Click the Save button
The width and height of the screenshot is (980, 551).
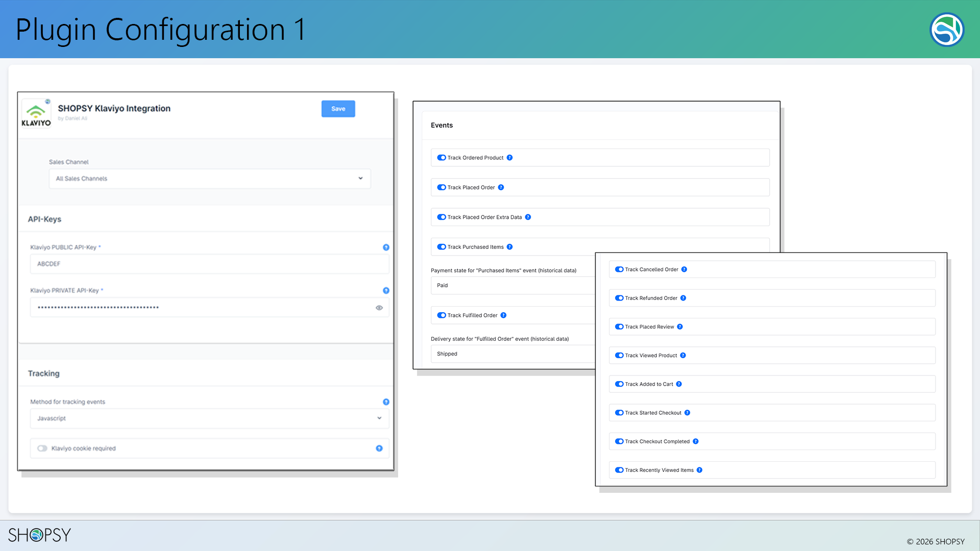(338, 109)
